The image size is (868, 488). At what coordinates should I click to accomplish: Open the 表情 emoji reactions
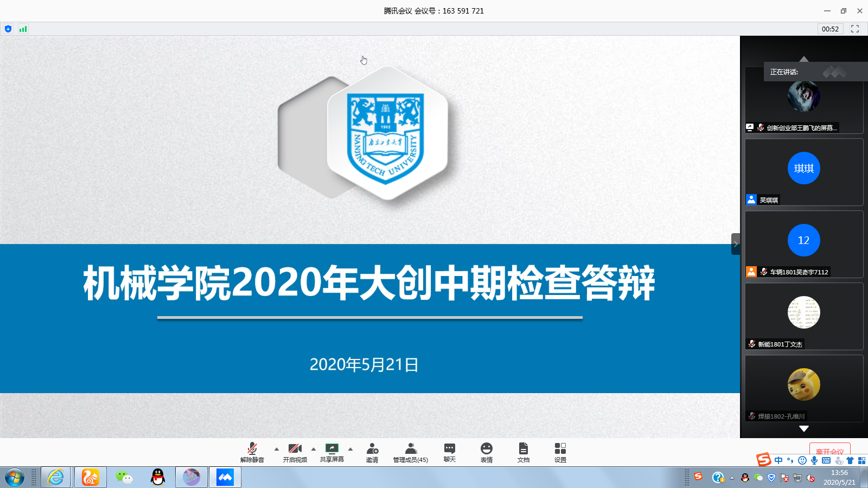pos(487,452)
